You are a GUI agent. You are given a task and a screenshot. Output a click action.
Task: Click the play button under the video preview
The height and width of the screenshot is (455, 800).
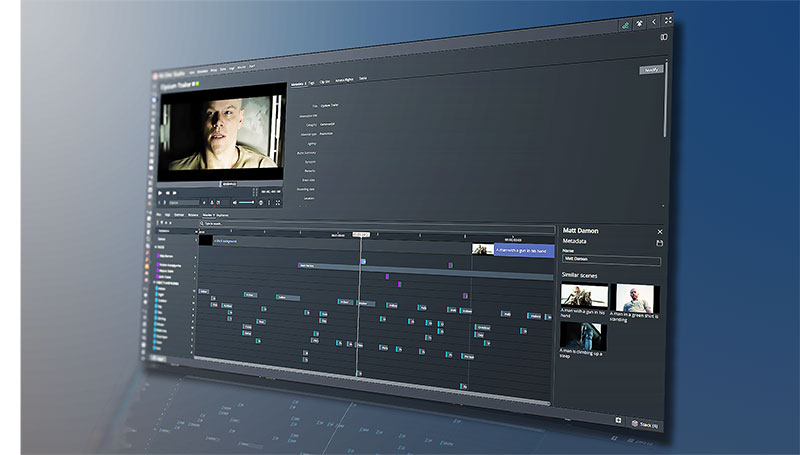[x=162, y=192]
